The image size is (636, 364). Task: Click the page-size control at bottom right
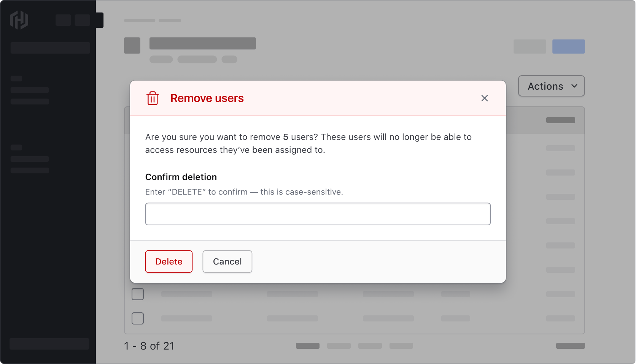(x=570, y=346)
